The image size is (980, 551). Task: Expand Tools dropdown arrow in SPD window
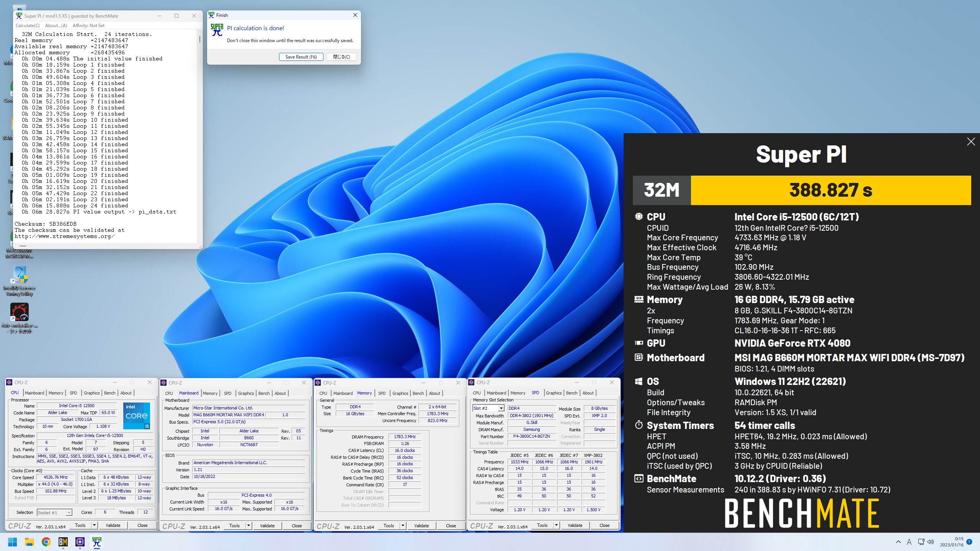pyautogui.click(x=556, y=525)
